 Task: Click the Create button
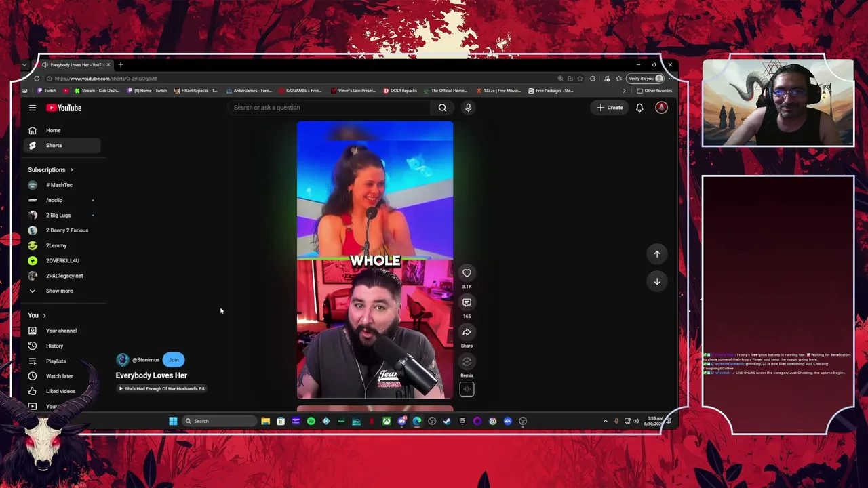pos(610,108)
